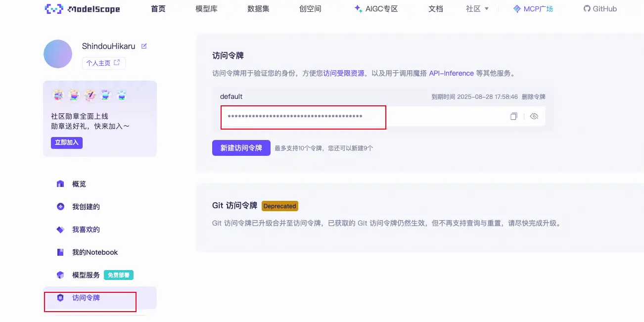The height and width of the screenshot is (322, 644).
Task: Click the ModelScope logo
Action: pyautogui.click(x=82, y=9)
